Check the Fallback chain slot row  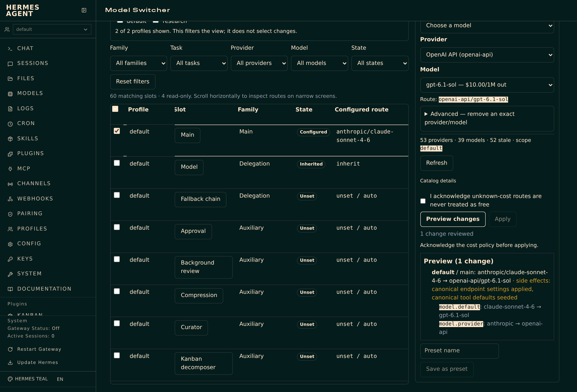click(117, 195)
